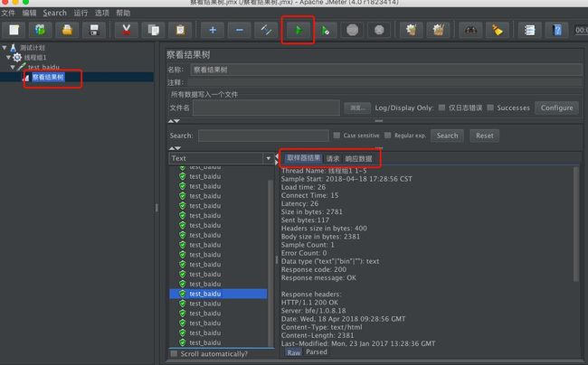Click the Copy toolbar icon

pos(154,30)
